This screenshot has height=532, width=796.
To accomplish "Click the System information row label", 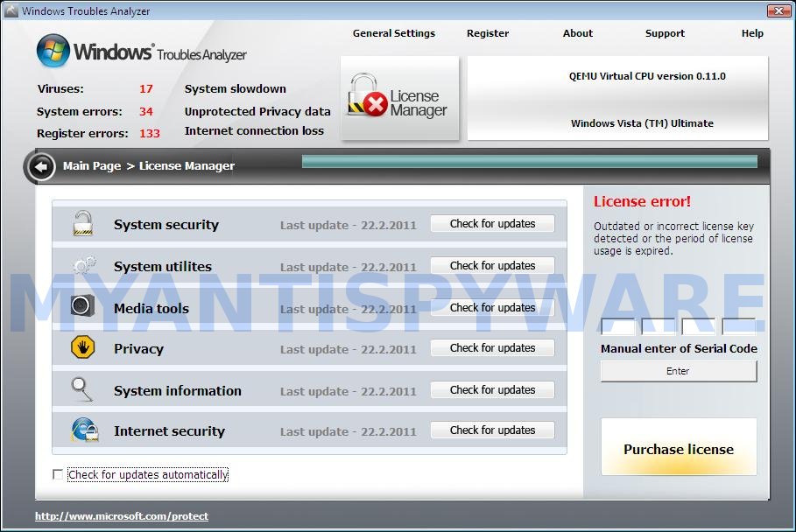I will pyautogui.click(x=178, y=391).
